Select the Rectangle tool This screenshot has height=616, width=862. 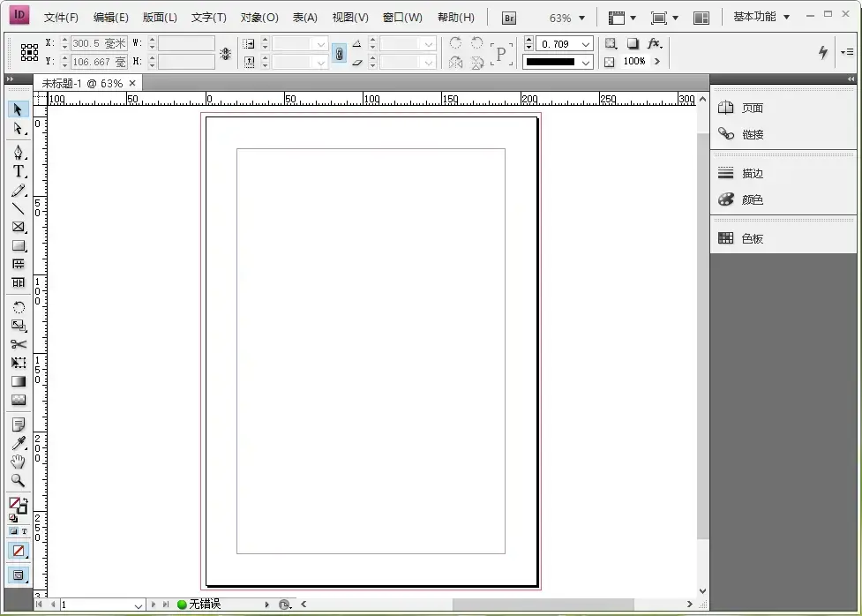pos(19,245)
